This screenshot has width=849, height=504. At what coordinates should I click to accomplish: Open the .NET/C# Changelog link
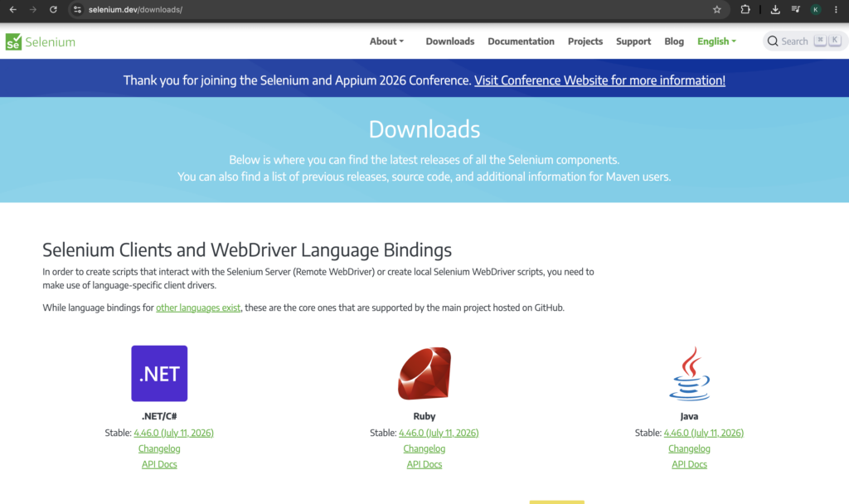pyautogui.click(x=159, y=448)
